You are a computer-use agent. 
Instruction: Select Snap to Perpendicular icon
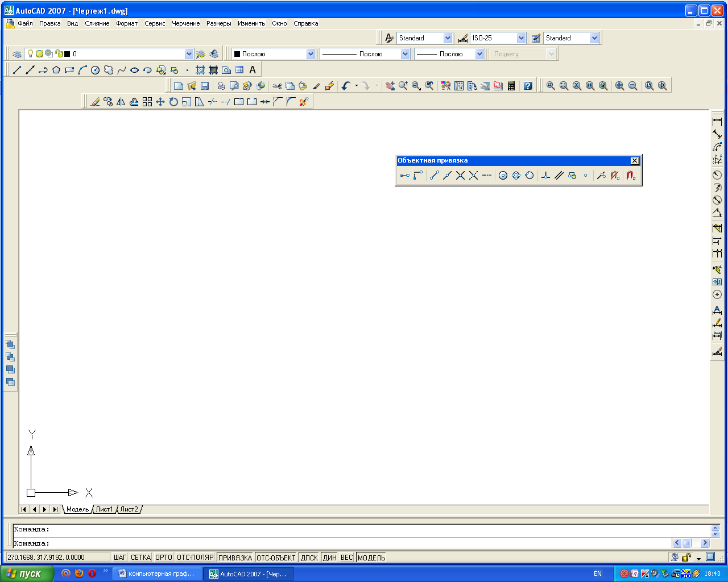point(545,176)
